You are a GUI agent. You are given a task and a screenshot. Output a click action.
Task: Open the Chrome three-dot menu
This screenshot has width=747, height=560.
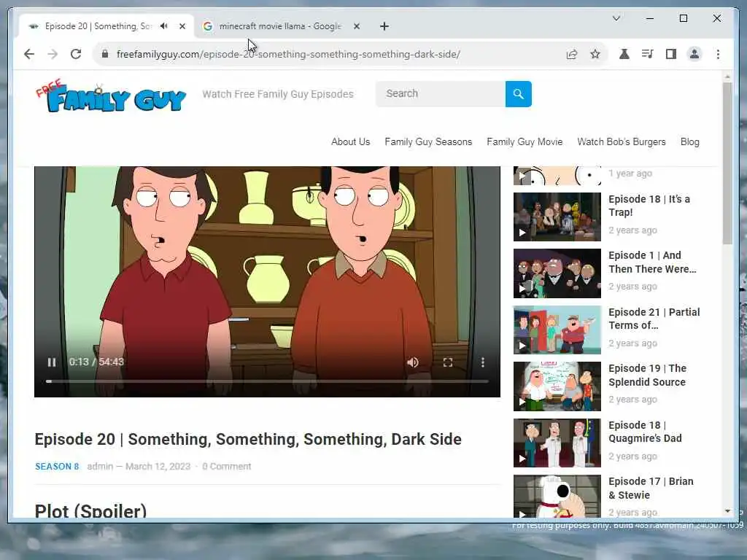(x=718, y=54)
